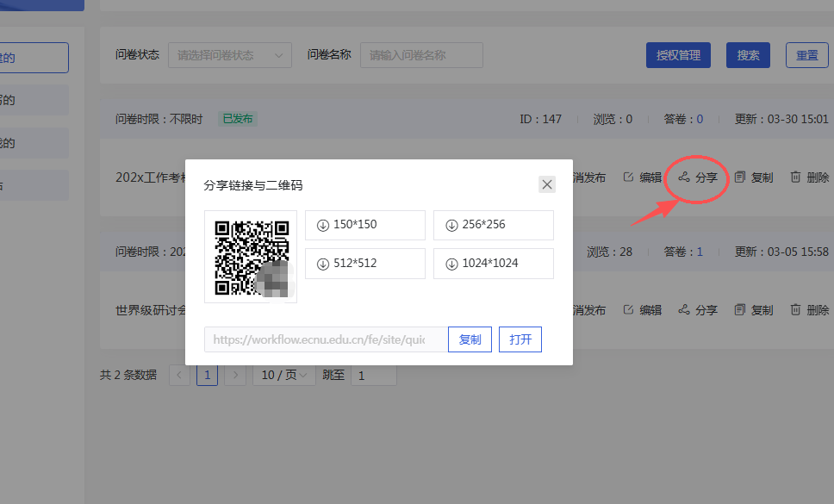Click 更新 : 03-30 15:01 text
This screenshot has height=504, width=834.
781,119
